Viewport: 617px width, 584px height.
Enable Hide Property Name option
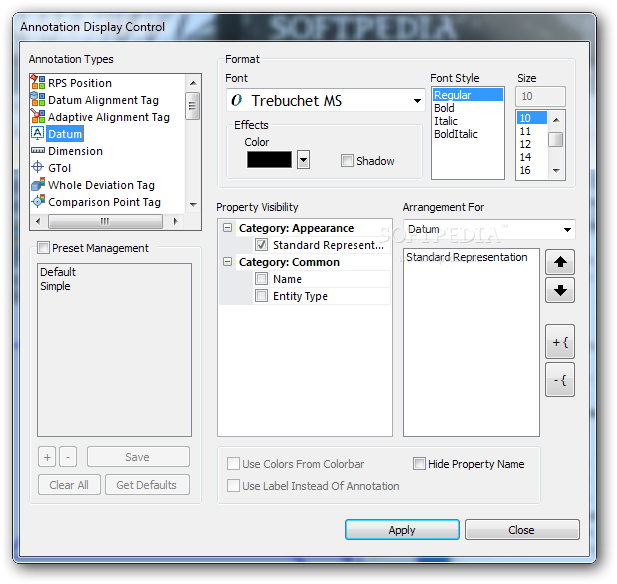tap(419, 464)
